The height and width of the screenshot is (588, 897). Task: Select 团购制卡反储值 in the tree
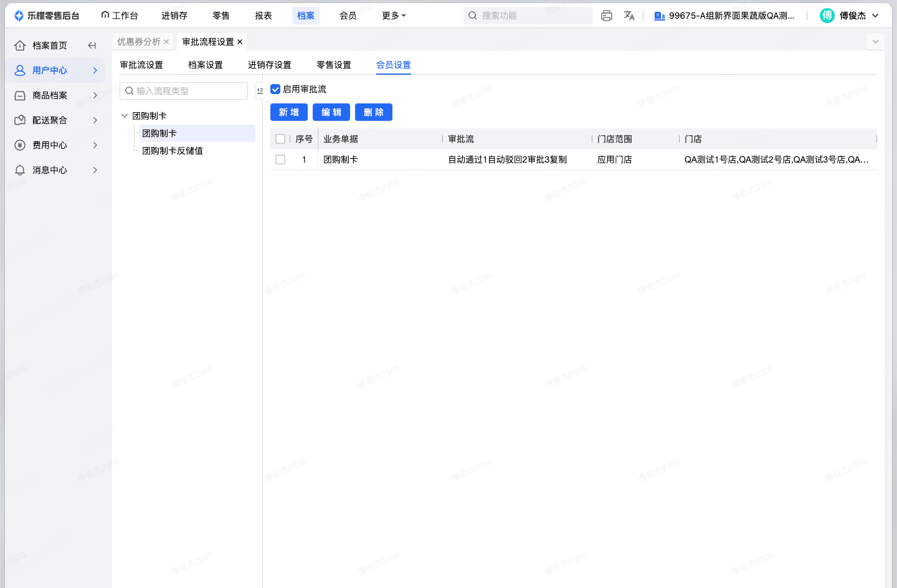point(173,151)
